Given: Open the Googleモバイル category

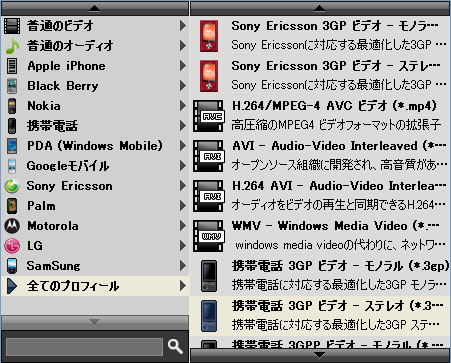Looking at the screenshot, I should (95, 166).
